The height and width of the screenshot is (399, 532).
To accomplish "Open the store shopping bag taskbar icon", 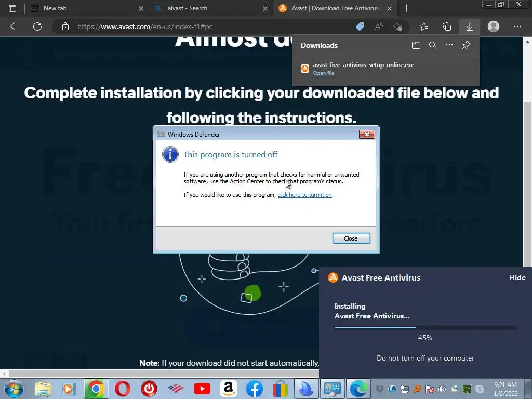I will tap(280, 389).
